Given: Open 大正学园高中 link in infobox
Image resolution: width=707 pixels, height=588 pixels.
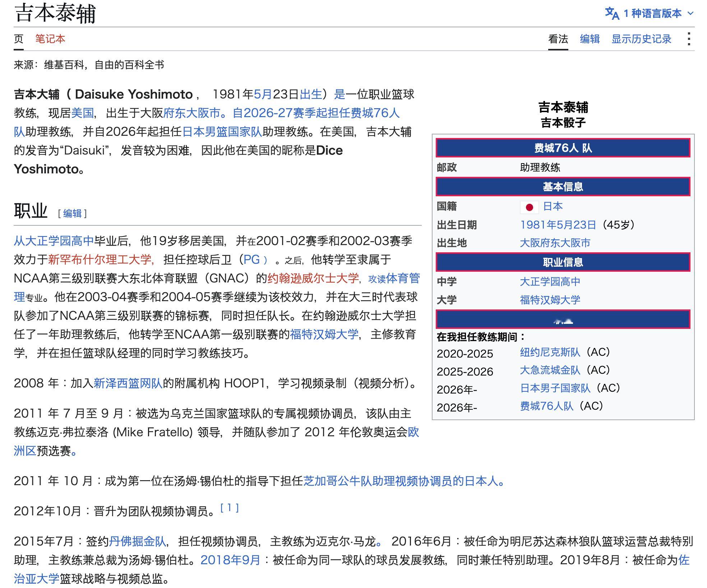Looking at the screenshot, I should pyautogui.click(x=550, y=282).
